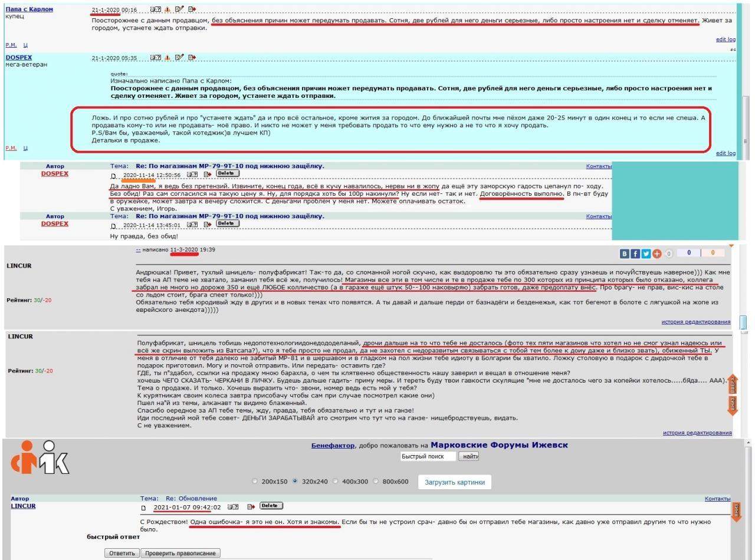Click the Бенефактор username link

click(x=333, y=446)
